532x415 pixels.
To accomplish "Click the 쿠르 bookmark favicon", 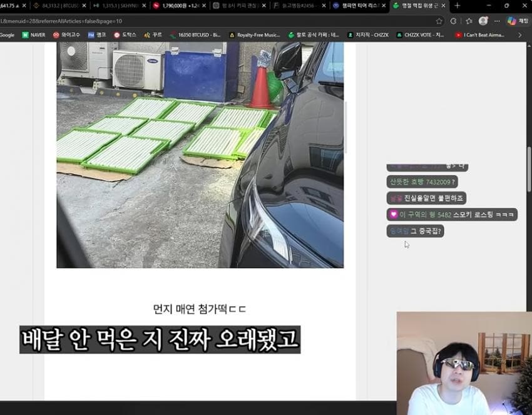I will click(147, 35).
